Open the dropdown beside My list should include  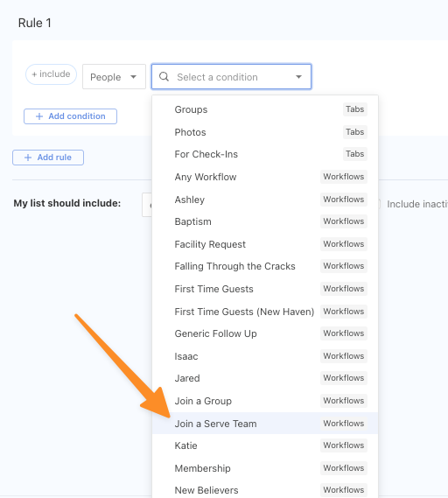point(147,205)
